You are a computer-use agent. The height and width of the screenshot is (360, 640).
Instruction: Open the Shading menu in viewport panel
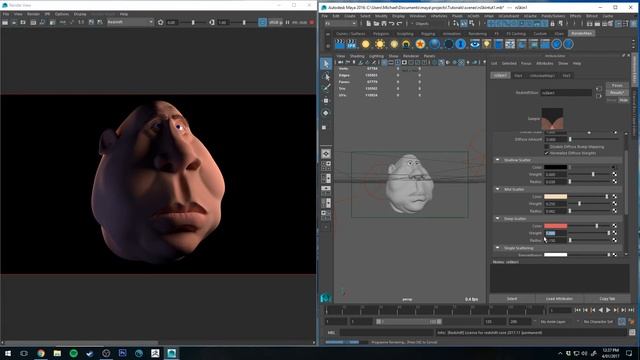coord(357,56)
